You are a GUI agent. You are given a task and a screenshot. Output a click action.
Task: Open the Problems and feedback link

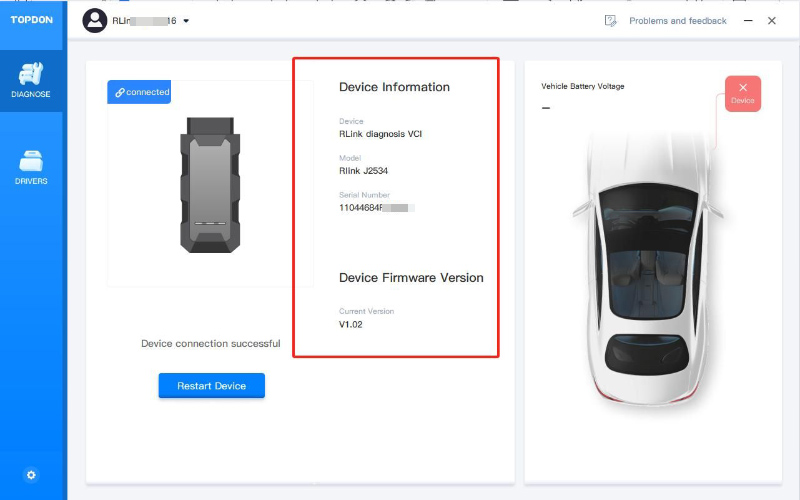coord(677,21)
